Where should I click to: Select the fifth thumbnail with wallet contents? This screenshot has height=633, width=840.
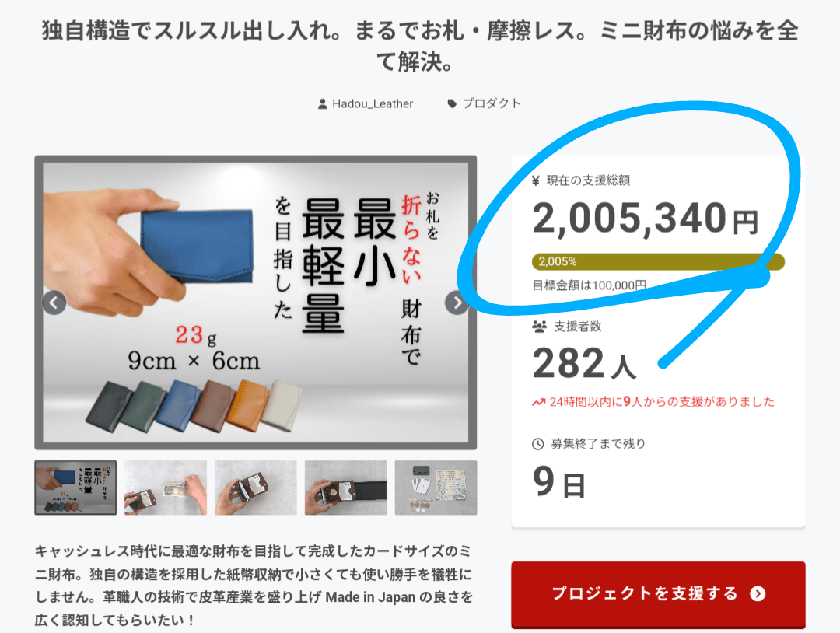coord(436,488)
